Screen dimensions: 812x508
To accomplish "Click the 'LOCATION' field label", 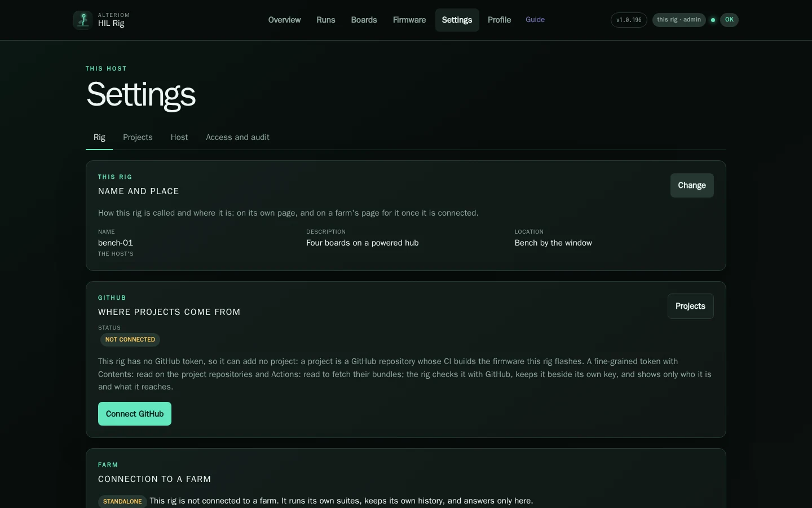I will click(529, 232).
